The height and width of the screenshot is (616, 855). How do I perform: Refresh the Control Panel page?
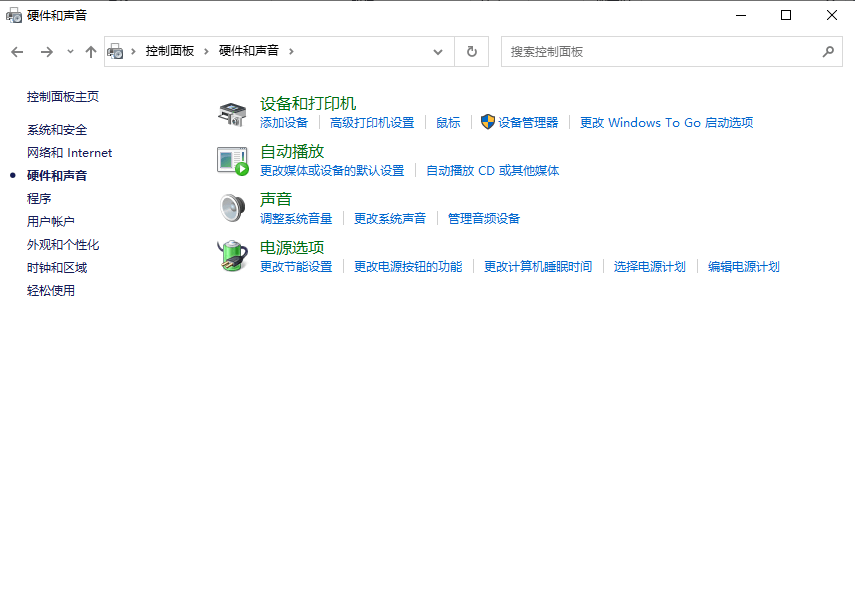tap(471, 51)
